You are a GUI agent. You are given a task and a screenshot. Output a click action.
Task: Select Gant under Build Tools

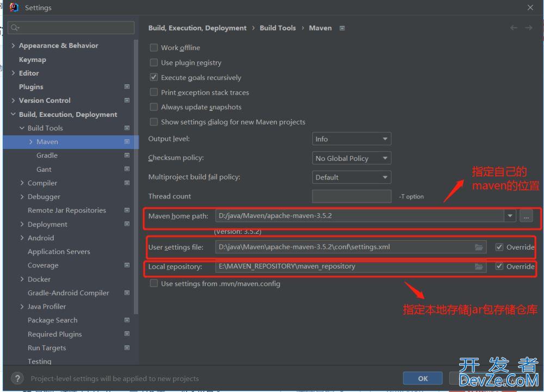click(44, 169)
